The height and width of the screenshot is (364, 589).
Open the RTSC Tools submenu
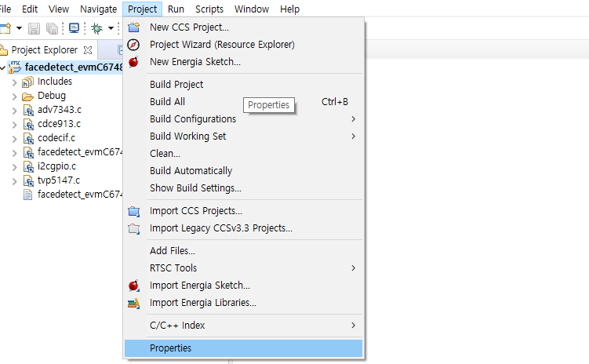point(243,268)
